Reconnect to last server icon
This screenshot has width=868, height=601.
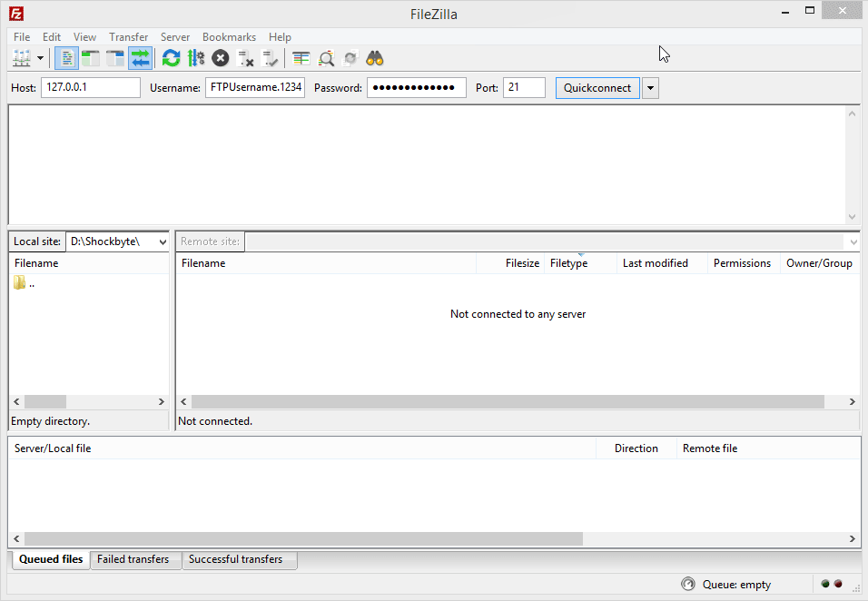click(x=271, y=58)
